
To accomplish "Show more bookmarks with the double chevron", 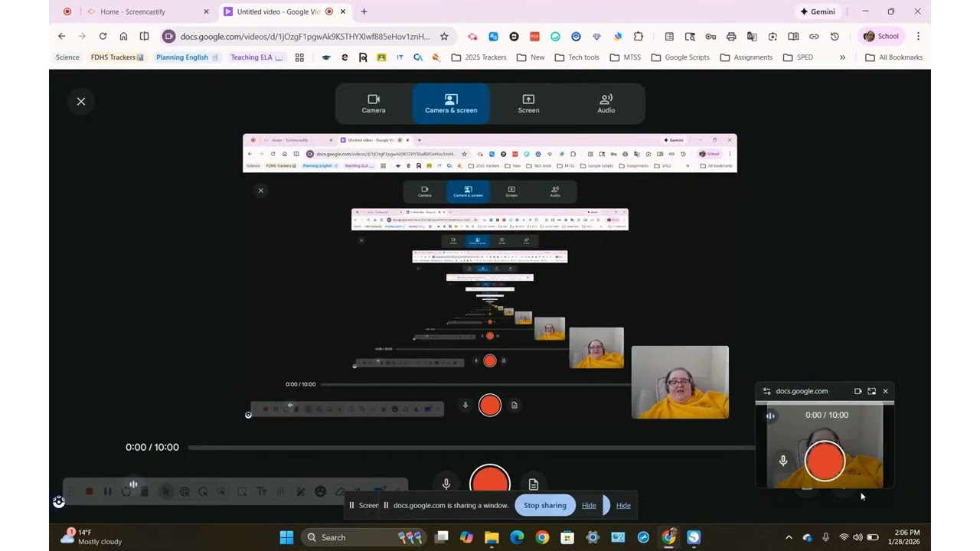I will [842, 57].
